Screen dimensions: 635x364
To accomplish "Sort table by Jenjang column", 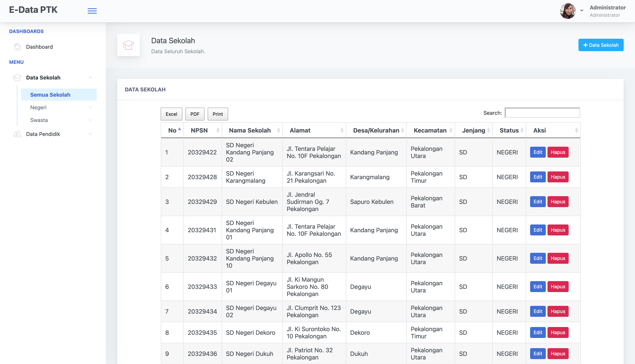I will point(474,130).
